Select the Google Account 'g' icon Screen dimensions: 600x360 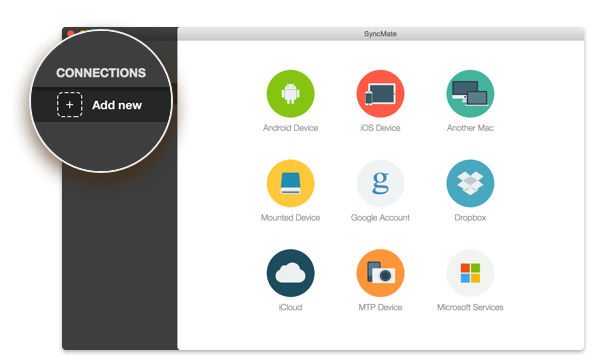click(x=380, y=183)
